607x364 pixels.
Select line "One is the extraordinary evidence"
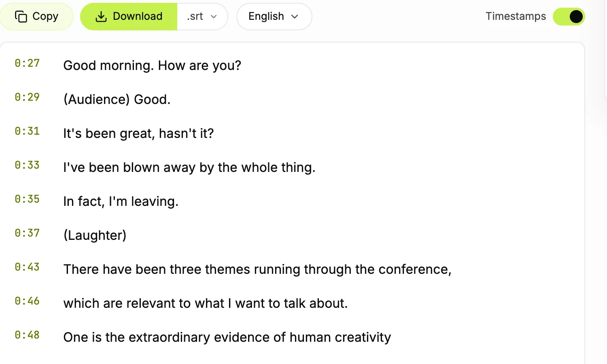(x=227, y=337)
